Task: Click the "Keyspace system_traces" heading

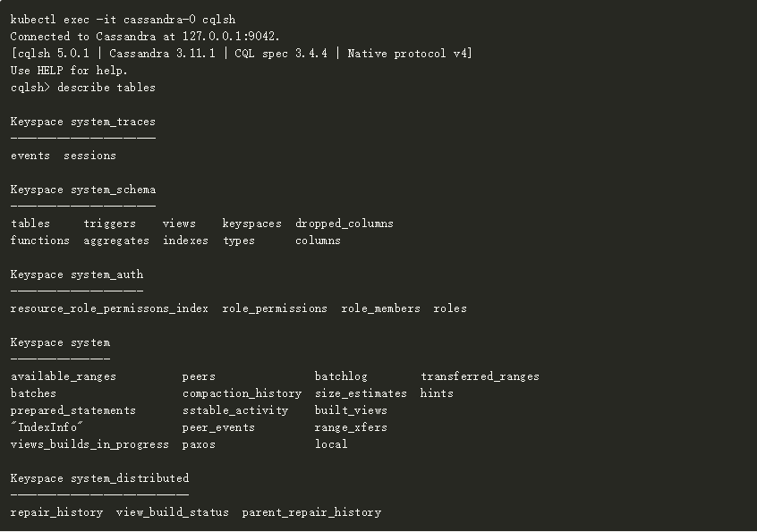Action: pyautogui.click(x=82, y=122)
